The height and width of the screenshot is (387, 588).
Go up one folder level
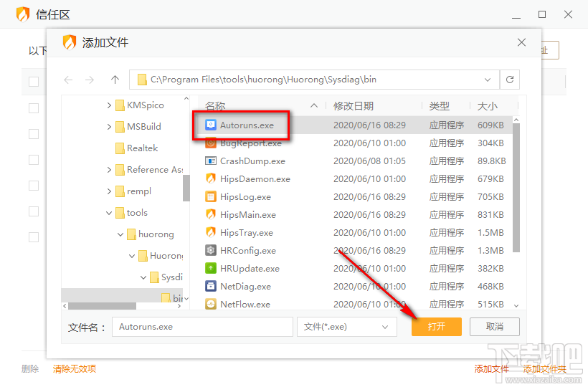click(x=115, y=80)
